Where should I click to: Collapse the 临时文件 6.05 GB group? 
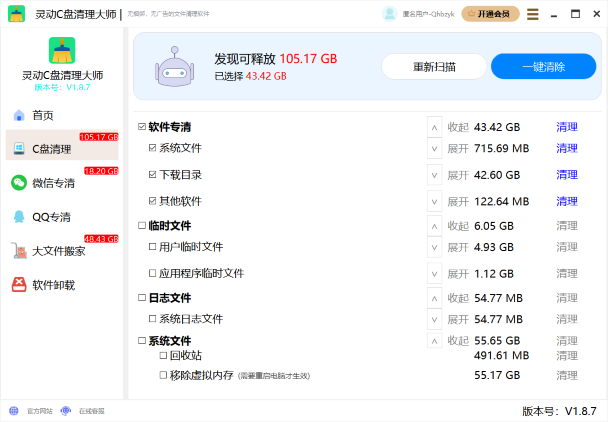pyautogui.click(x=434, y=226)
